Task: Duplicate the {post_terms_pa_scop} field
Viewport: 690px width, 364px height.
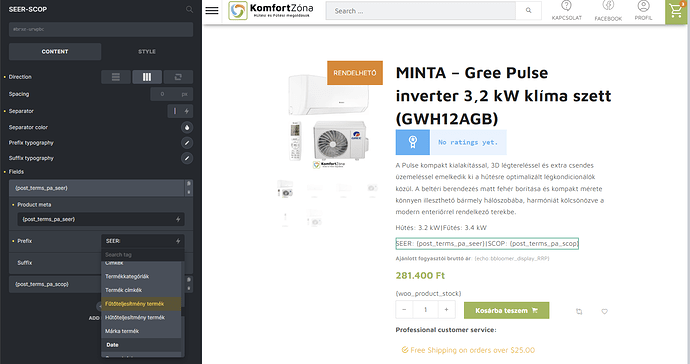Action: (189, 280)
